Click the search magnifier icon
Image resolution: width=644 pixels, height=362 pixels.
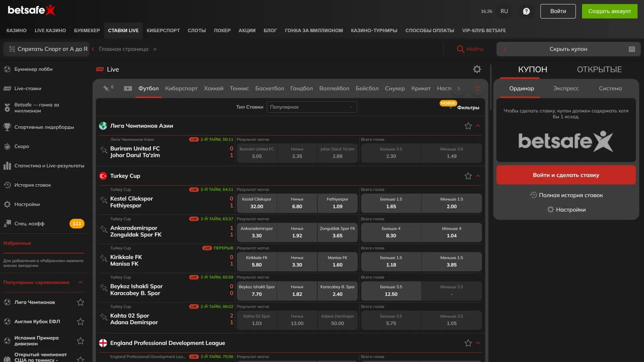[x=460, y=49]
